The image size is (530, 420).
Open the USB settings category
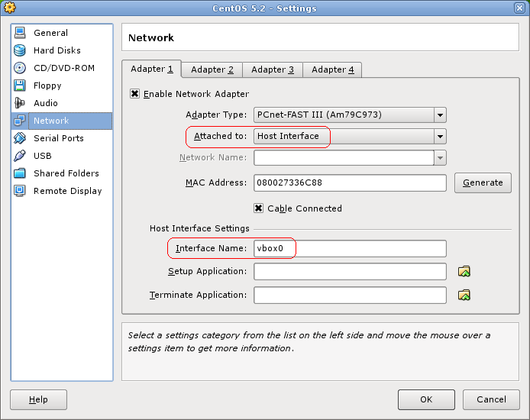pyautogui.click(x=42, y=156)
